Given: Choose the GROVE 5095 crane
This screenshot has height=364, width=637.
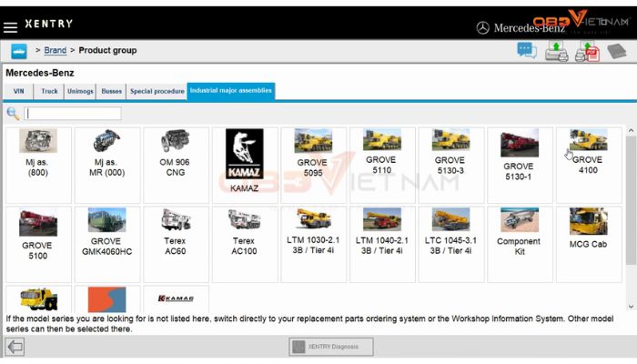Looking at the screenshot, I should (x=313, y=165).
